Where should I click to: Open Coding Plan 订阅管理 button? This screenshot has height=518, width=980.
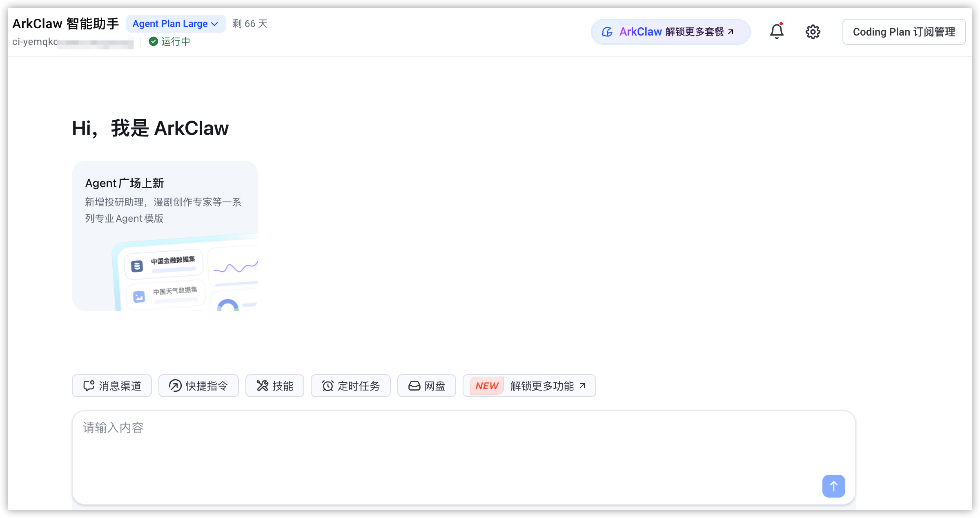(904, 32)
